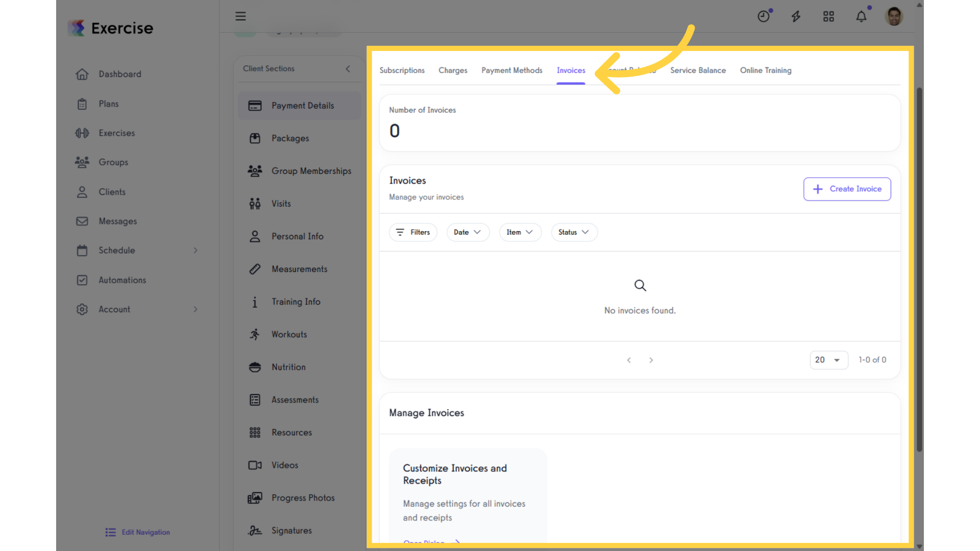The width and height of the screenshot is (980, 551).
Task: Click the hamburger menu icon
Action: coord(240,16)
